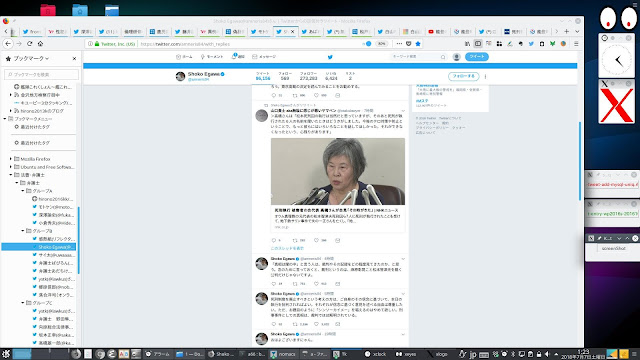
Task: Click the jp keyboard layout tray indicator
Action: [x=473, y=354]
